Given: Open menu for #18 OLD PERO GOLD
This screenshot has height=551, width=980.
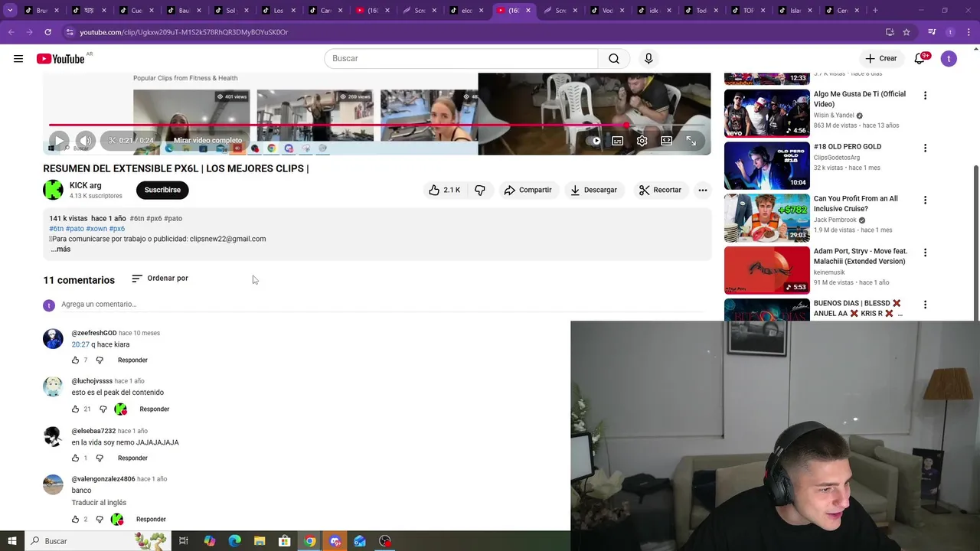Looking at the screenshot, I should (925, 148).
